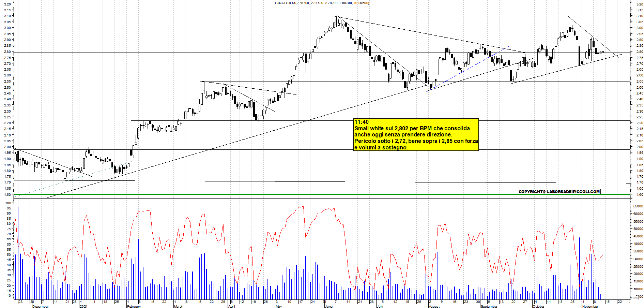Click the 90 label on the oscillator scale
This screenshot has height=308, width=644.
click(x=8, y=214)
